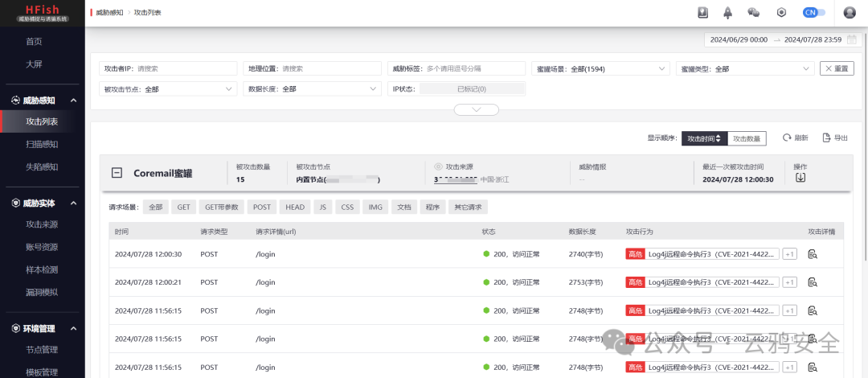Screen dimensions: 868x378
Task: Open the WeChat chat icon in header
Action: point(753,13)
